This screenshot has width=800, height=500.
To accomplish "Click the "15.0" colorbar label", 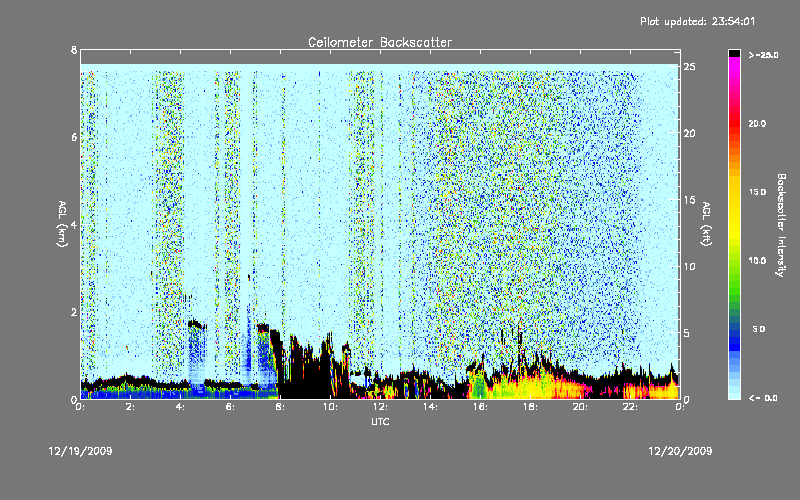I will pos(758,192).
